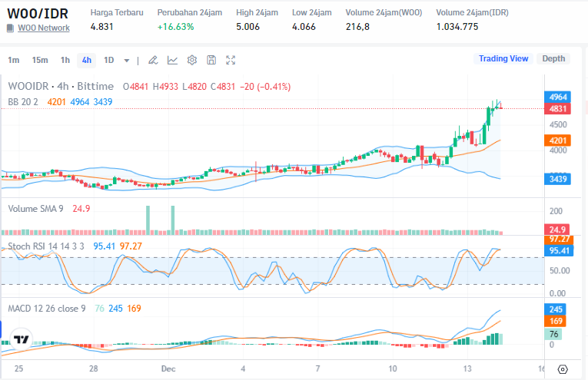The height and width of the screenshot is (380, 588).
Task: Click the blue 3439 lower band label
Action: (x=557, y=179)
